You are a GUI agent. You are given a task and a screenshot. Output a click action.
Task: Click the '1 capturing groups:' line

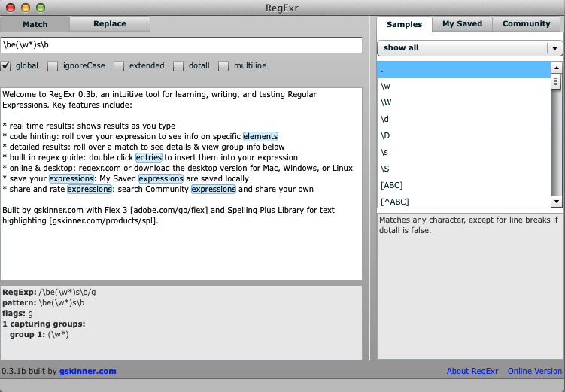coord(44,324)
